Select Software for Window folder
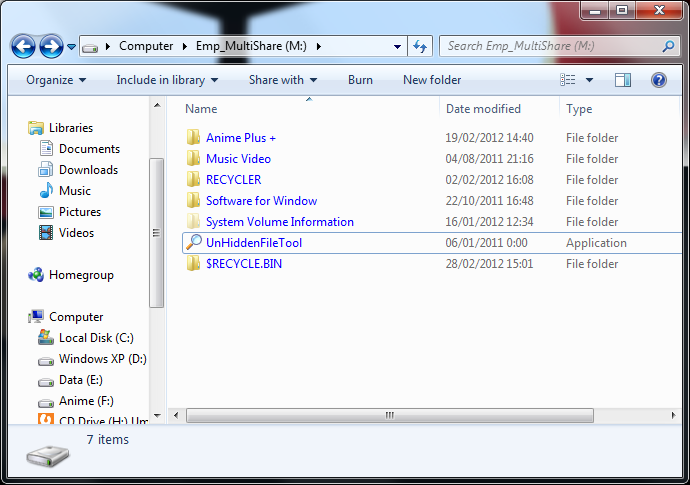This screenshot has width=690, height=485. pyautogui.click(x=261, y=201)
